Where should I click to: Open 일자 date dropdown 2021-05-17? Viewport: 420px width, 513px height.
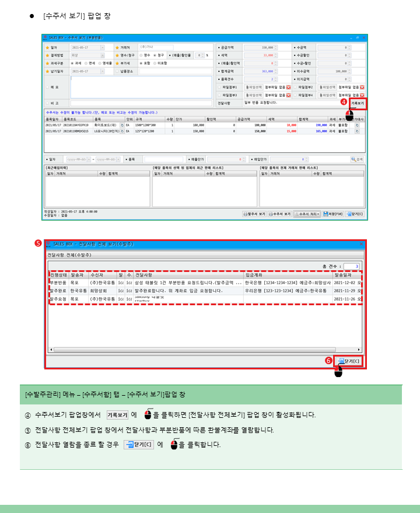[103, 47]
